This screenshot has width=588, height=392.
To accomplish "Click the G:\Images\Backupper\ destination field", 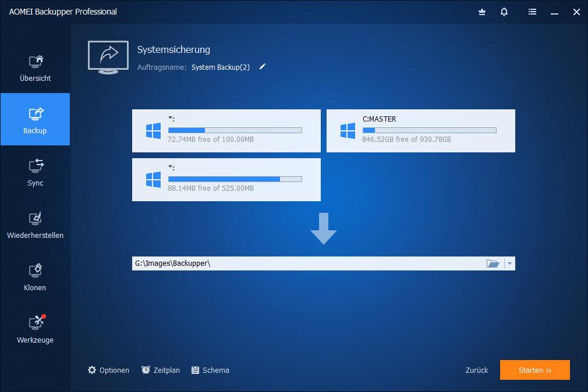I will (303, 263).
